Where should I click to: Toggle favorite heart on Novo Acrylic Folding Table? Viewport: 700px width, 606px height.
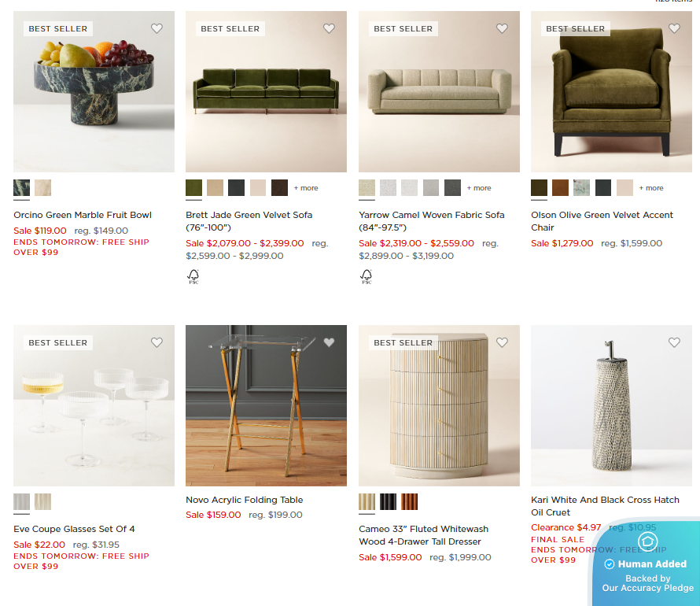coord(329,342)
